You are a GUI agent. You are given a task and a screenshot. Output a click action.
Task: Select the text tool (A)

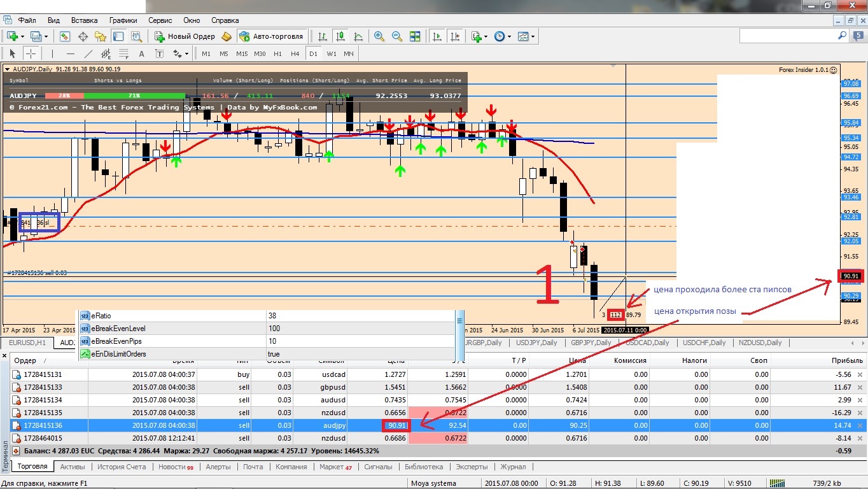tap(141, 53)
